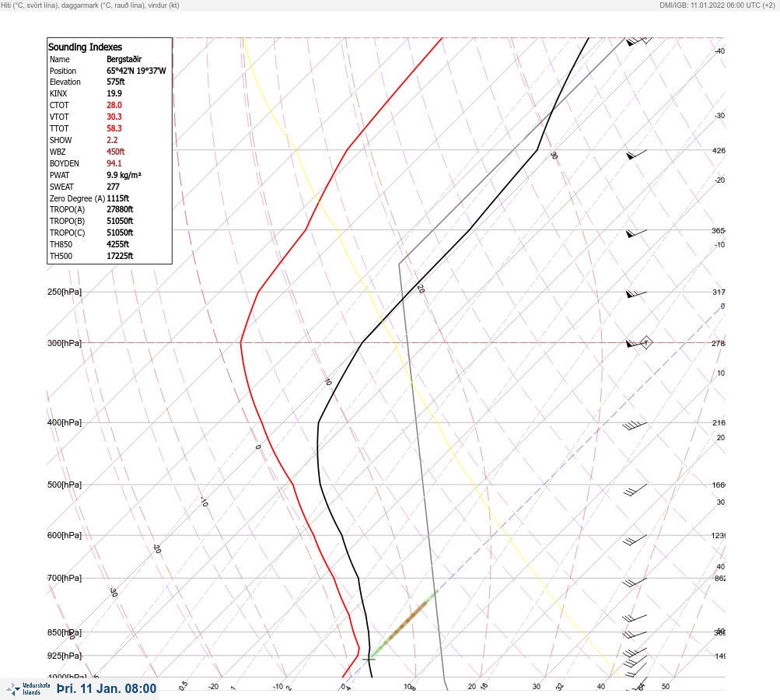Select the WBZ value 450ft

[x=115, y=151]
